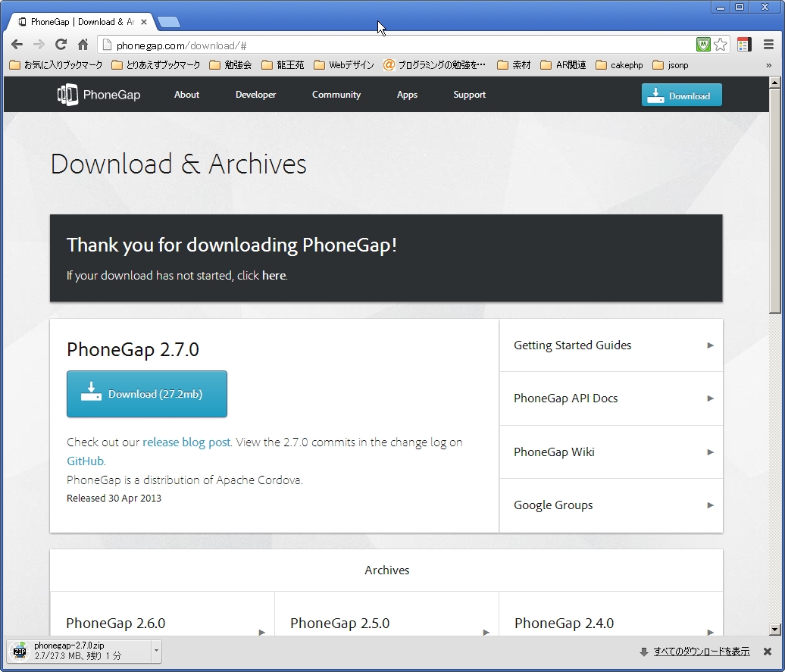Click the 'here' download link
Viewport: 785px width, 672px height.
pos(274,276)
